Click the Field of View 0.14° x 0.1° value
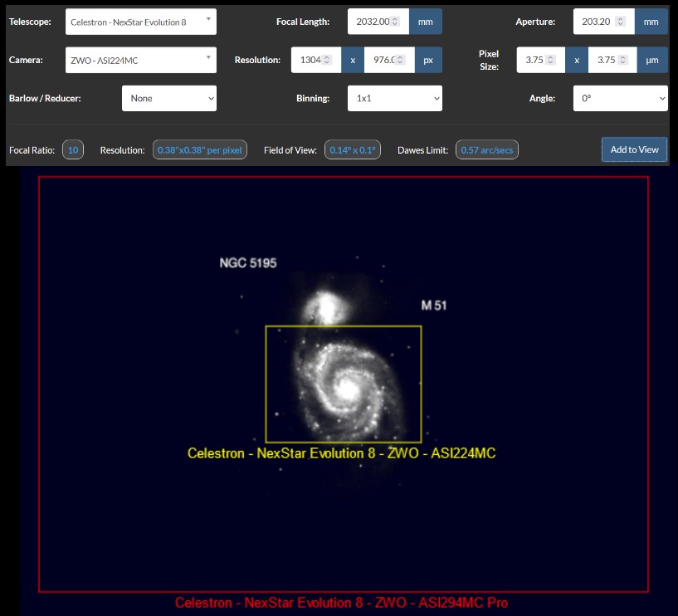 pyautogui.click(x=353, y=150)
